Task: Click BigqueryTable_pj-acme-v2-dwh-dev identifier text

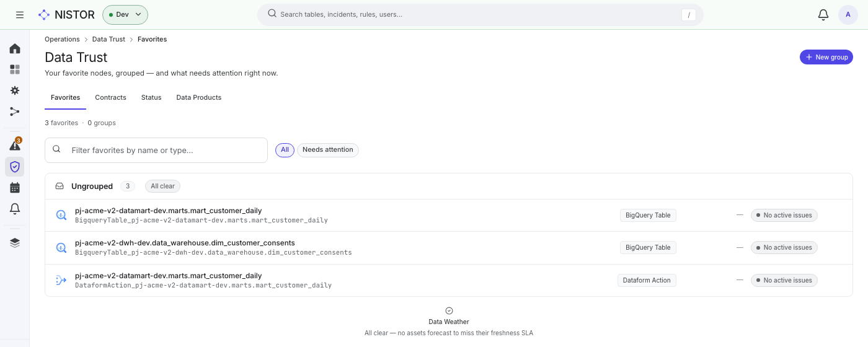Action: [x=213, y=253]
